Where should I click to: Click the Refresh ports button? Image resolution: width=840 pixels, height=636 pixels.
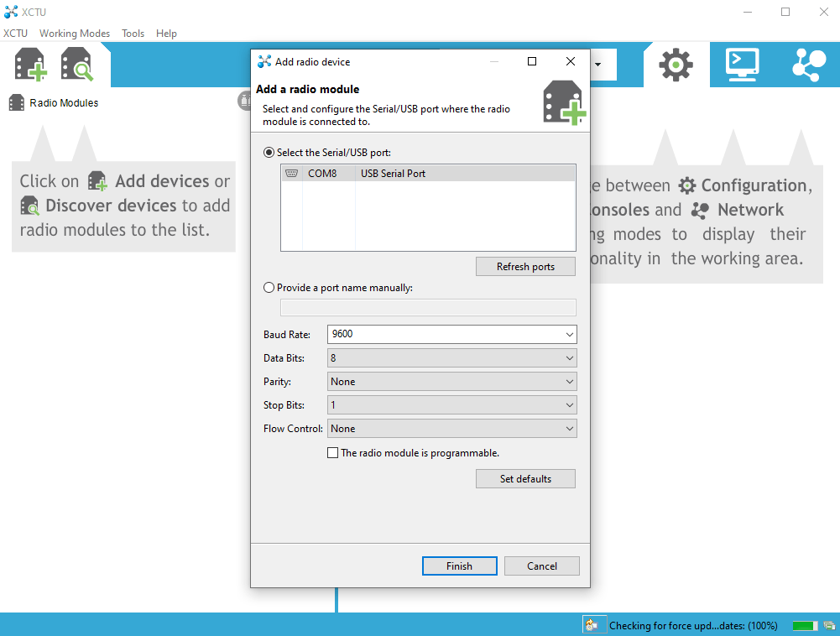(525, 267)
